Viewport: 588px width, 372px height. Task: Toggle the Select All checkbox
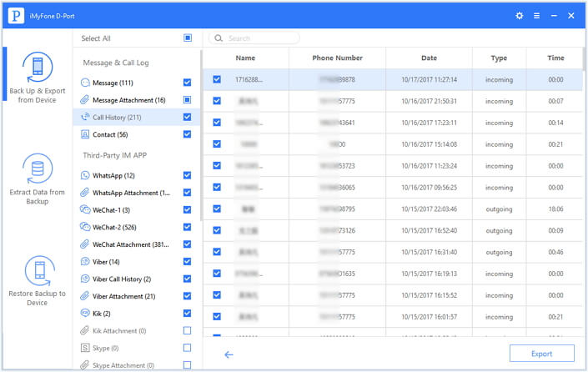pyautogui.click(x=187, y=38)
